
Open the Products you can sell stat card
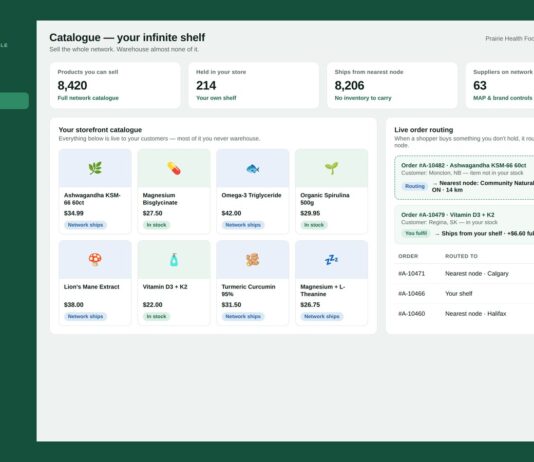pyautogui.click(x=115, y=85)
